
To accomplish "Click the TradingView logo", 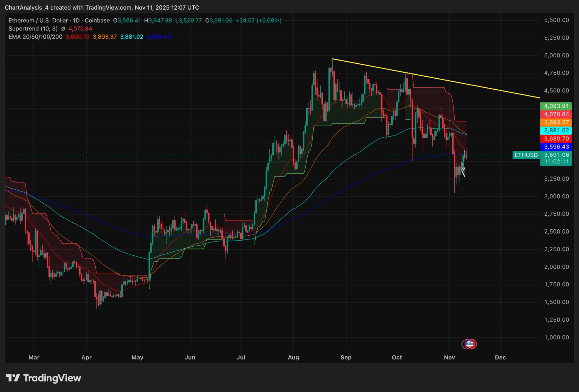I will coord(42,378).
